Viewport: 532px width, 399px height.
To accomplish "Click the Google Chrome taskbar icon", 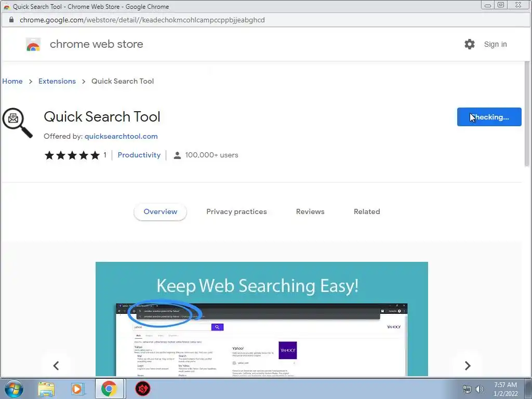I will click(x=109, y=389).
